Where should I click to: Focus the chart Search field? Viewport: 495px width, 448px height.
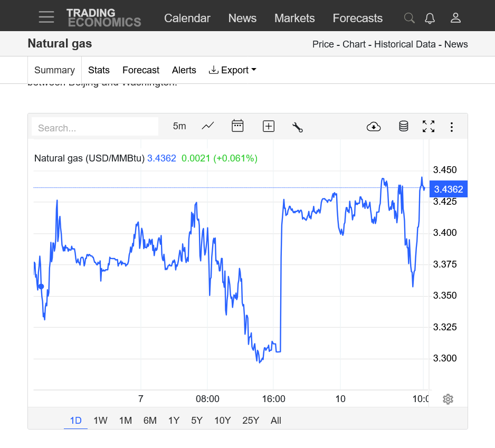tap(95, 128)
